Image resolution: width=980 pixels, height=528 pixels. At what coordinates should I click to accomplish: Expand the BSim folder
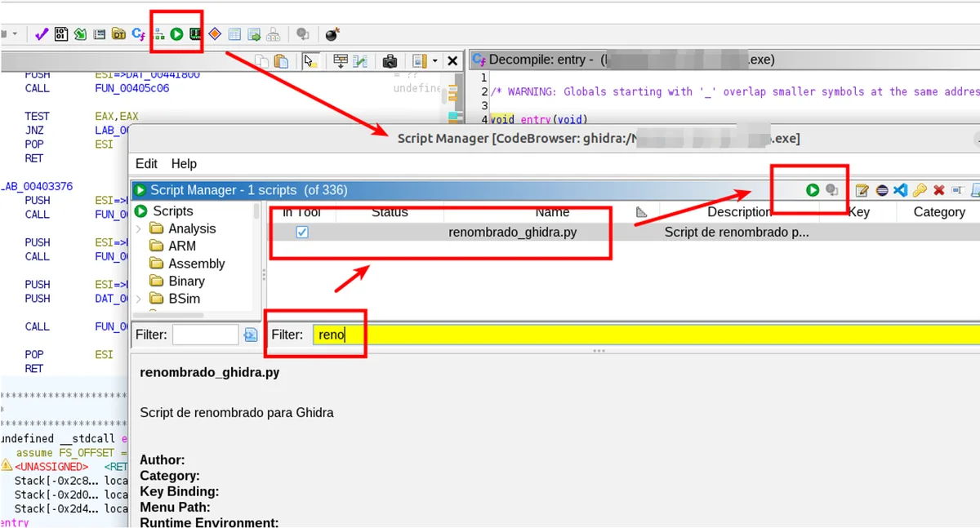138,299
